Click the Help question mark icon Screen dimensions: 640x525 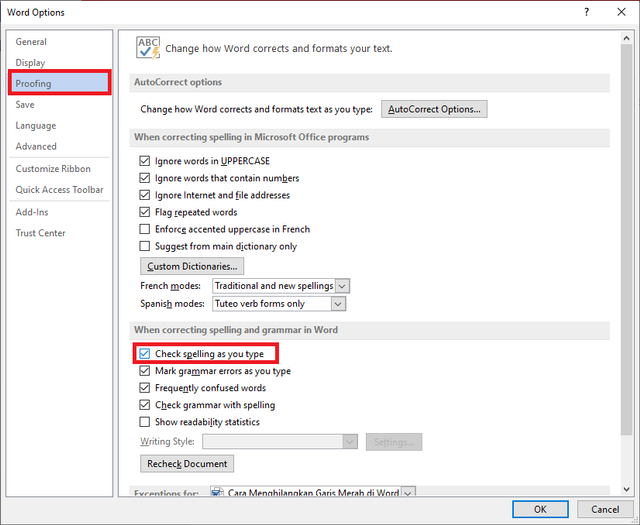pos(587,12)
